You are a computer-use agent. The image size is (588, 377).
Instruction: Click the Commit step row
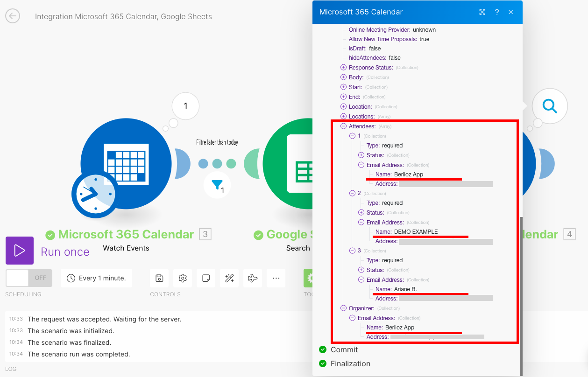click(339, 349)
